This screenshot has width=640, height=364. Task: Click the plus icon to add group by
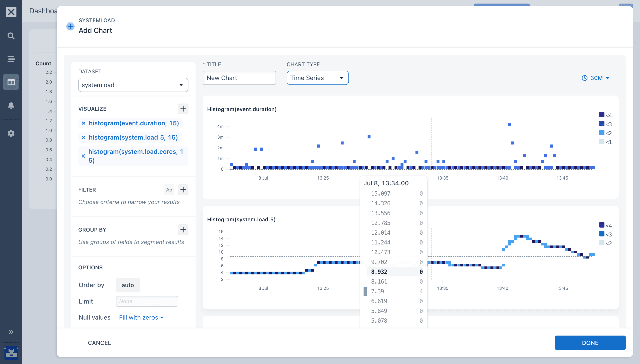[183, 230]
